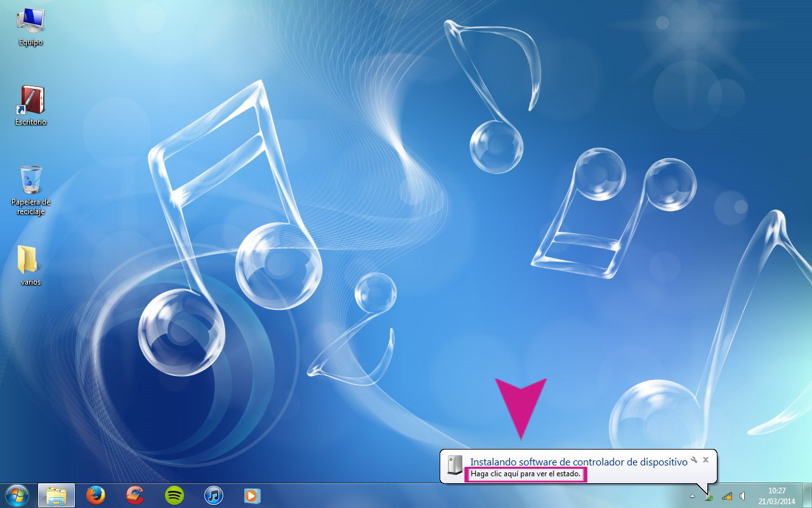The height and width of the screenshot is (508, 812).
Task: Click the 'Instalando software de controlador' title
Action: 579,462
